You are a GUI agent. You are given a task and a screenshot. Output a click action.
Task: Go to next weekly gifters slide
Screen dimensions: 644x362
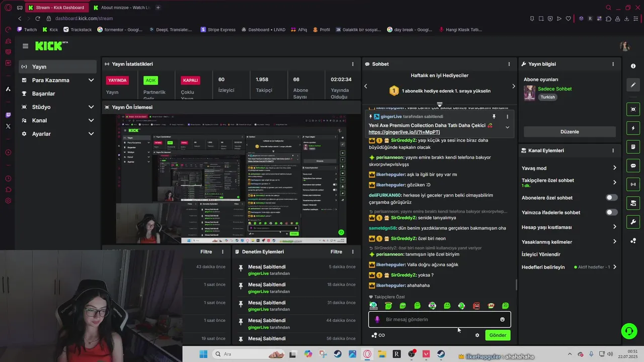coord(513,86)
